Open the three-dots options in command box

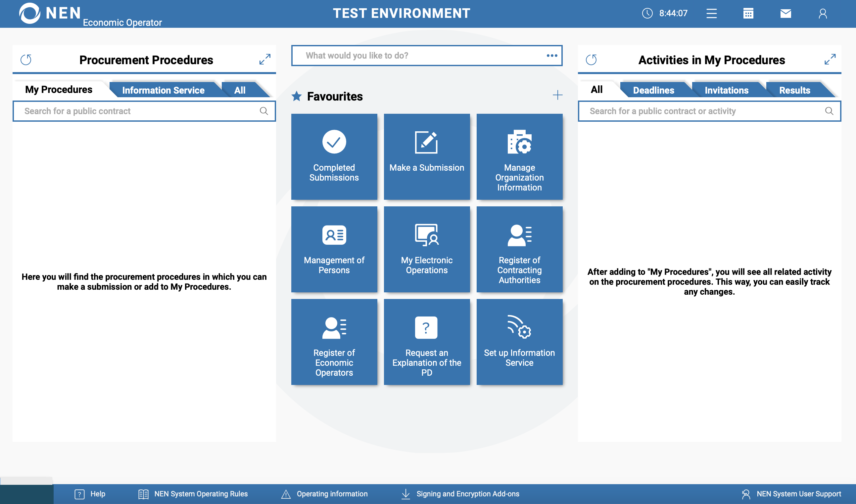[552, 55]
